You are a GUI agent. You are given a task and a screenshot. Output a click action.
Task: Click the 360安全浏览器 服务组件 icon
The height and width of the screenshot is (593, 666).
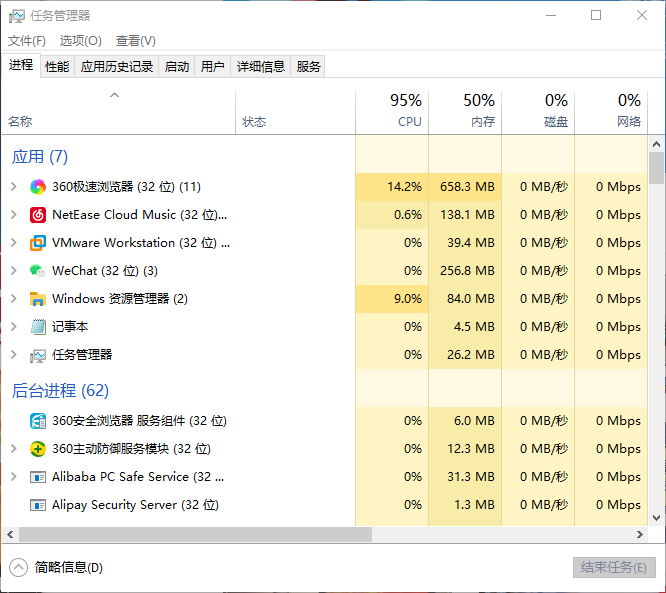(38, 421)
